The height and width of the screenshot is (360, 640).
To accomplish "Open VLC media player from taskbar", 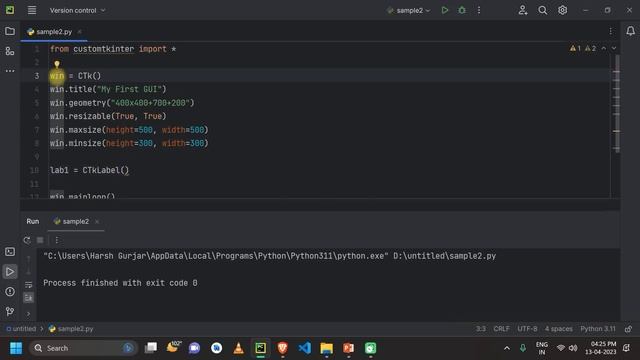I will tap(238, 348).
